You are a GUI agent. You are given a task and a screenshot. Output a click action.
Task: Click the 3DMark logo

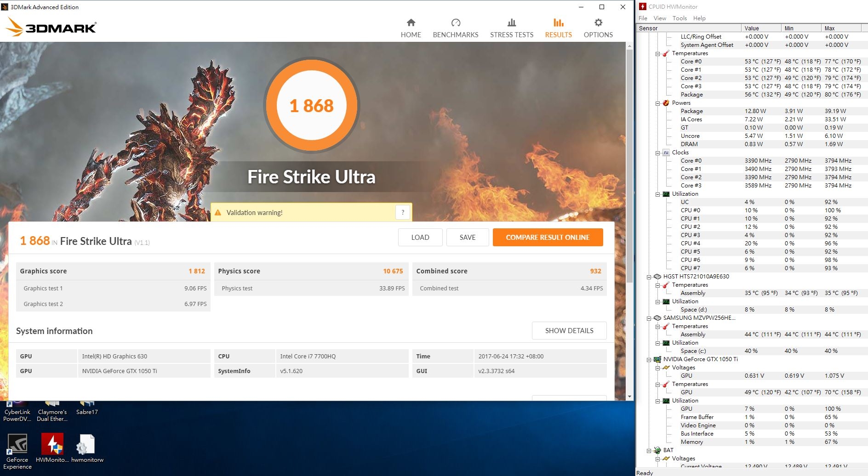click(x=51, y=27)
